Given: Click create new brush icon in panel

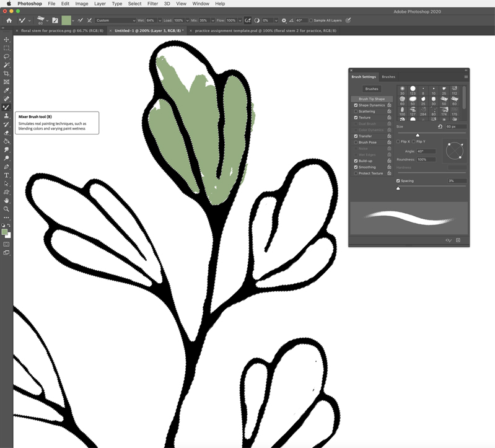Looking at the screenshot, I should click(x=458, y=240).
